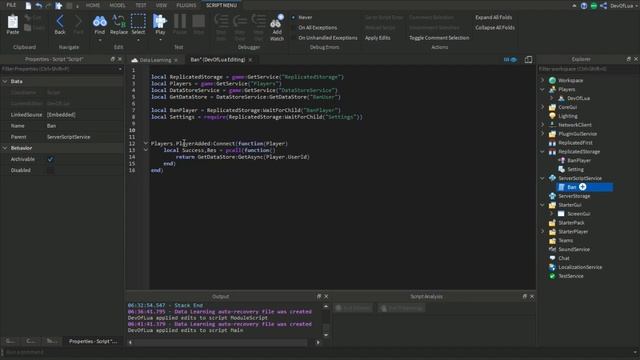This screenshot has width=640, height=360.
Task: Open the SCRIPT MENU ribbon tab
Action: 222,5
